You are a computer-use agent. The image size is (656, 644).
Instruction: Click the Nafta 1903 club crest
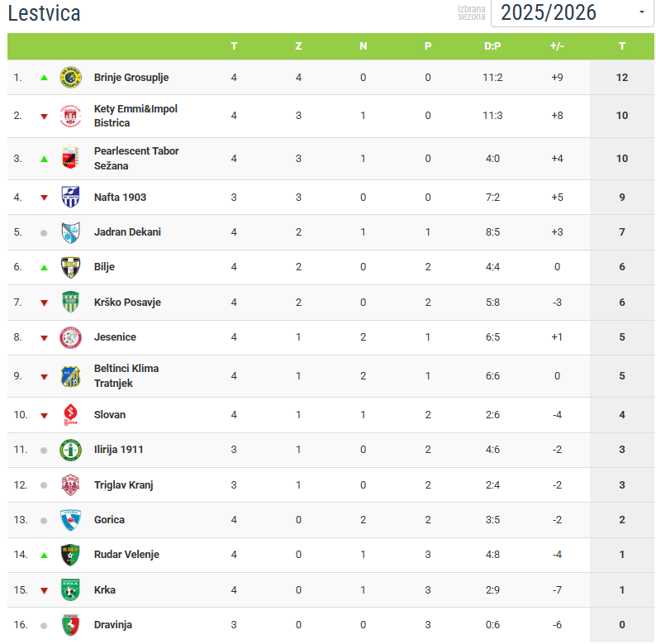click(71, 197)
